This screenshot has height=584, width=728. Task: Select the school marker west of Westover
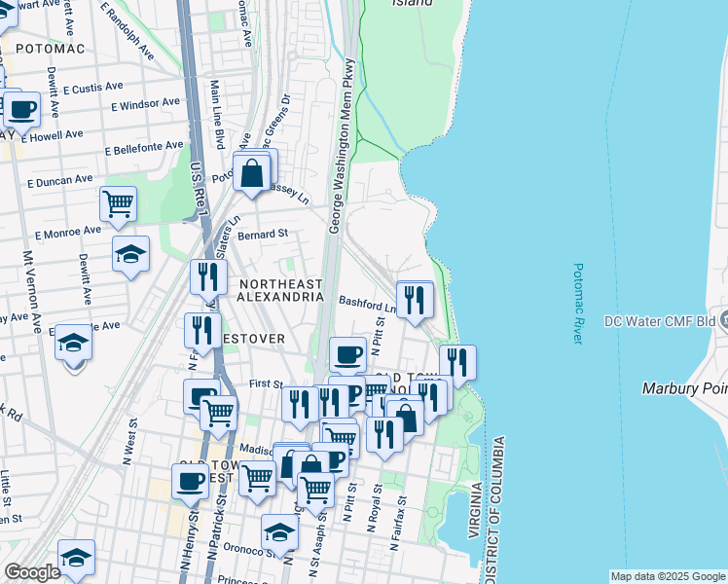point(72,343)
